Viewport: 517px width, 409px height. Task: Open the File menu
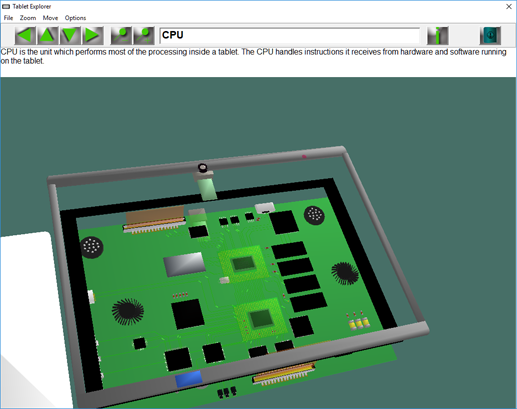8,18
